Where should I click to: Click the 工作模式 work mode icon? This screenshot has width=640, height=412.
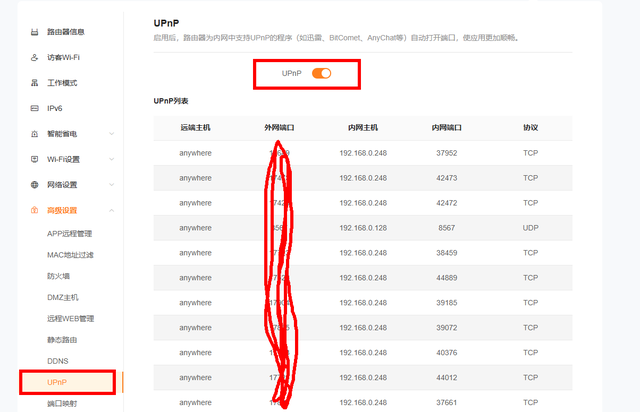coord(35,83)
